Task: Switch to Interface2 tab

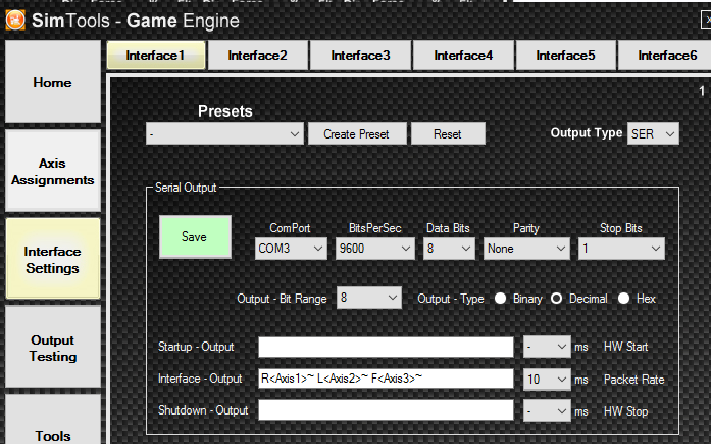Action: [258, 55]
